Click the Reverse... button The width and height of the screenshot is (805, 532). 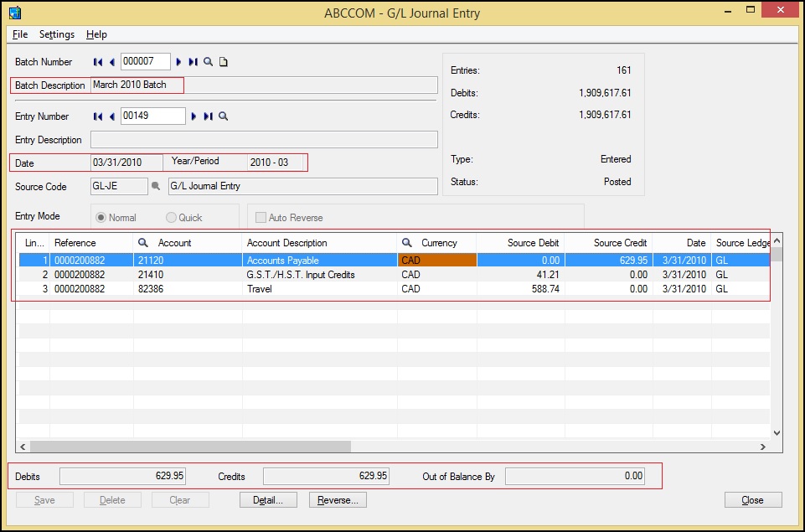(x=338, y=500)
